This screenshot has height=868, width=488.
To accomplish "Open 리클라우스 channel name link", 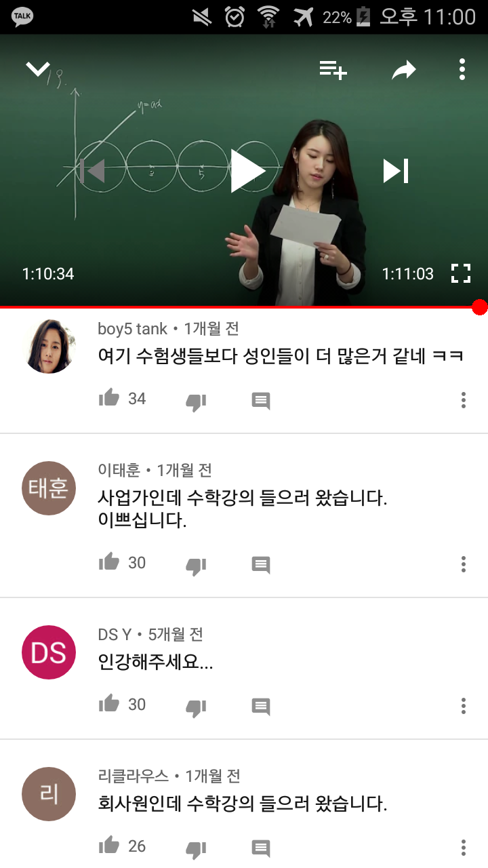I will click(x=134, y=776).
